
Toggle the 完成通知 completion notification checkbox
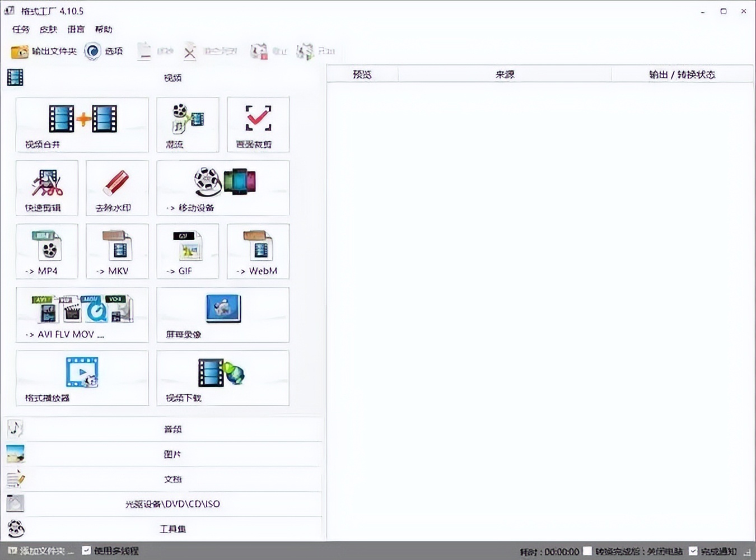click(x=694, y=551)
